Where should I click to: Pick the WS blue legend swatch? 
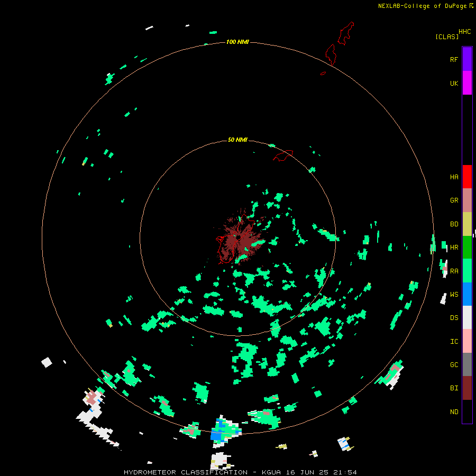pyautogui.click(x=467, y=294)
